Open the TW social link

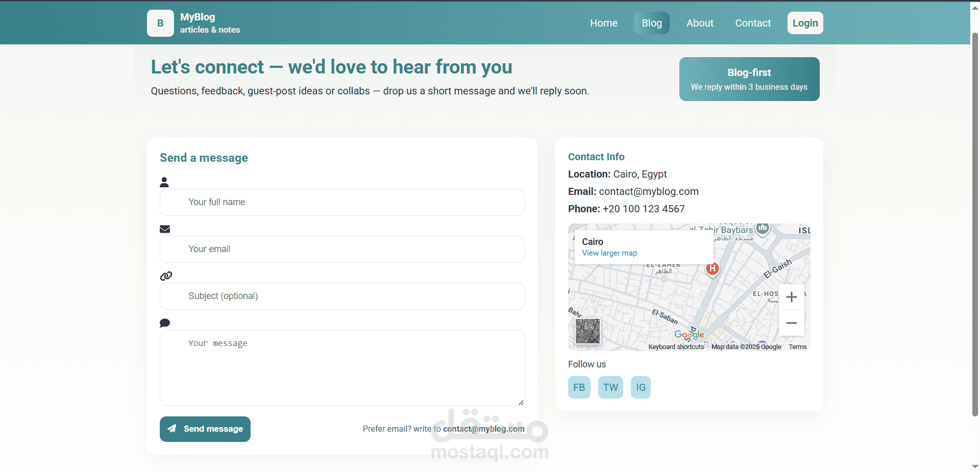pyautogui.click(x=610, y=387)
